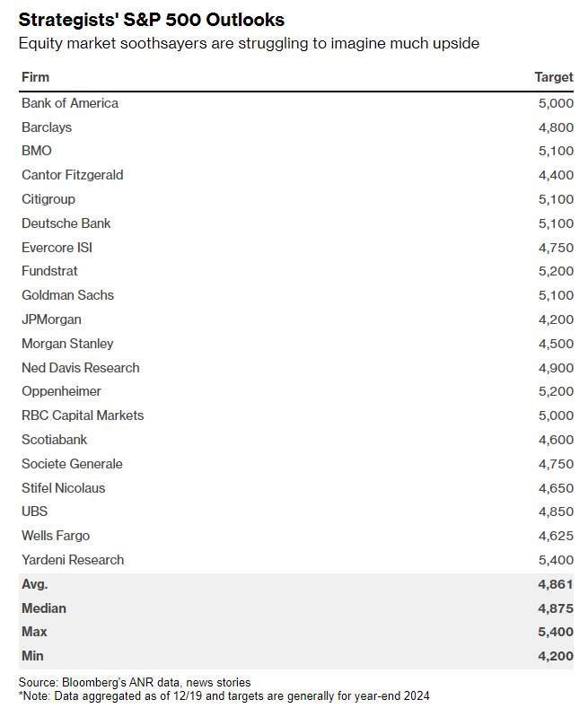
Task: Select the Deutsche Bank row
Action: point(296,223)
